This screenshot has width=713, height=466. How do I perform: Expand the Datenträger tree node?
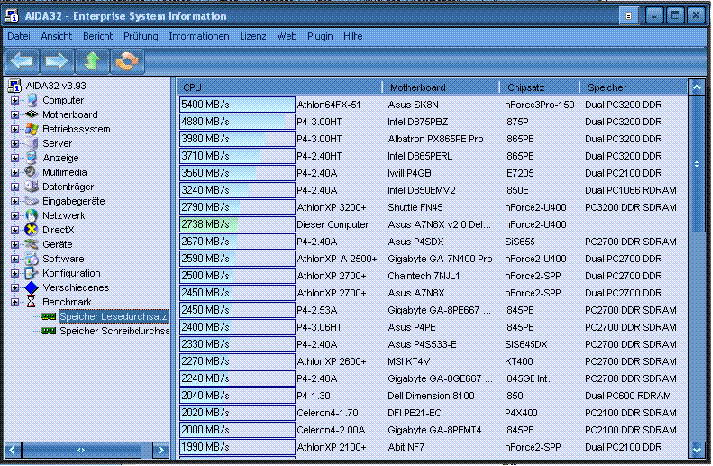pyautogui.click(x=15, y=187)
